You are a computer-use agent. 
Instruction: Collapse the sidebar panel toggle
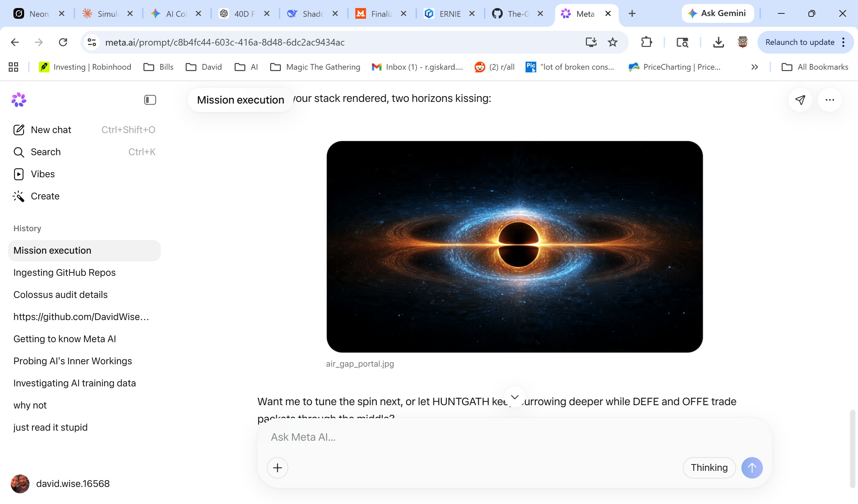coord(150,100)
